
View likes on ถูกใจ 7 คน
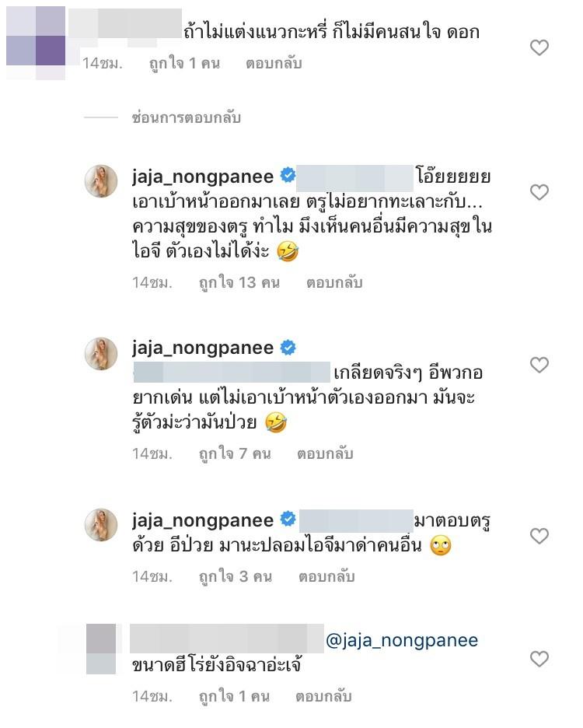click(x=235, y=453)
